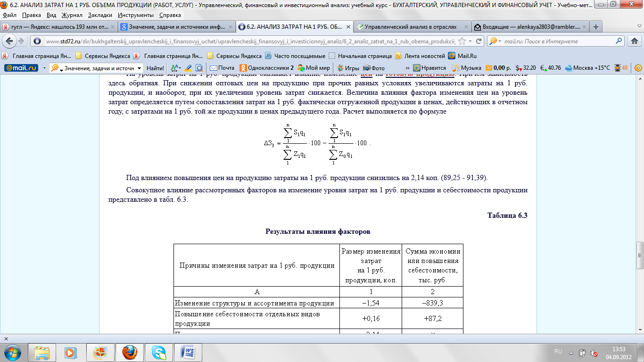This screenshot has width=644, height=362.
Task: Click the euro rate 40.76 indicator
Action: [x=551, y=68]
